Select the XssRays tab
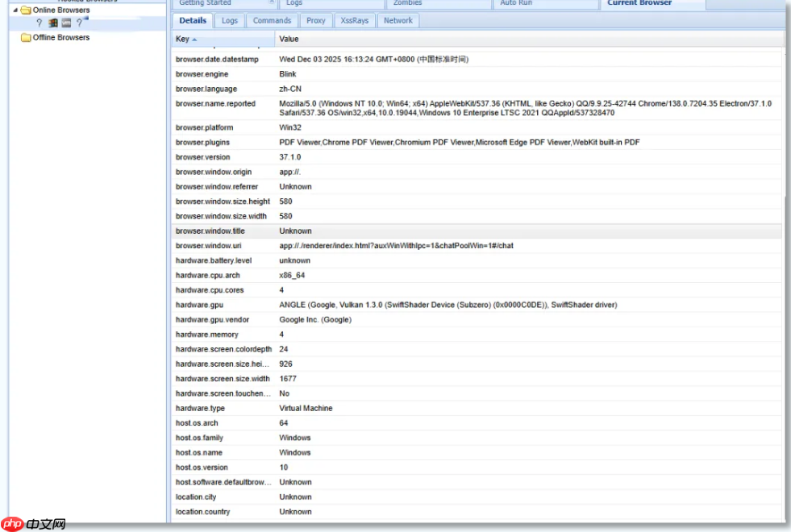This screenshot has height=532, width=791. point(355,21)
